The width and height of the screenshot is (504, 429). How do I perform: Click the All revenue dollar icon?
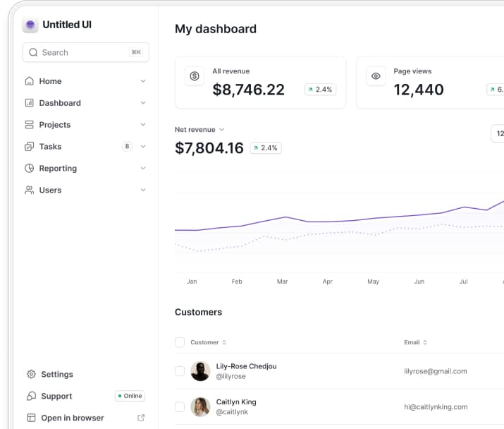[x=195, y=76]
